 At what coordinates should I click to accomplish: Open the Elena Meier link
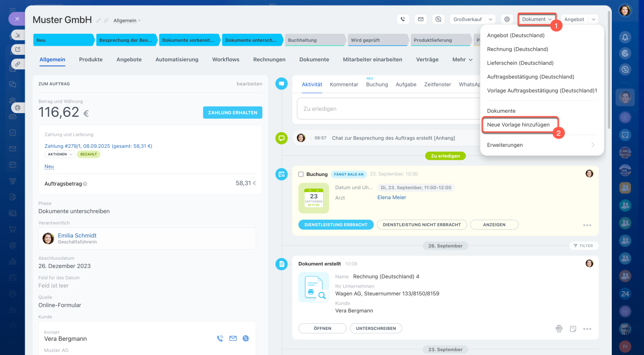click(391, 198)
